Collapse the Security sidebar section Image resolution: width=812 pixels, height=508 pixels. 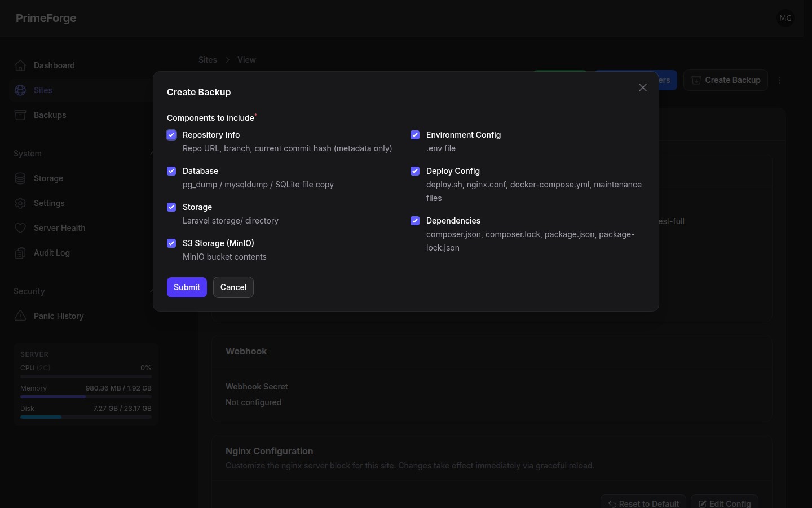(151, 291)
